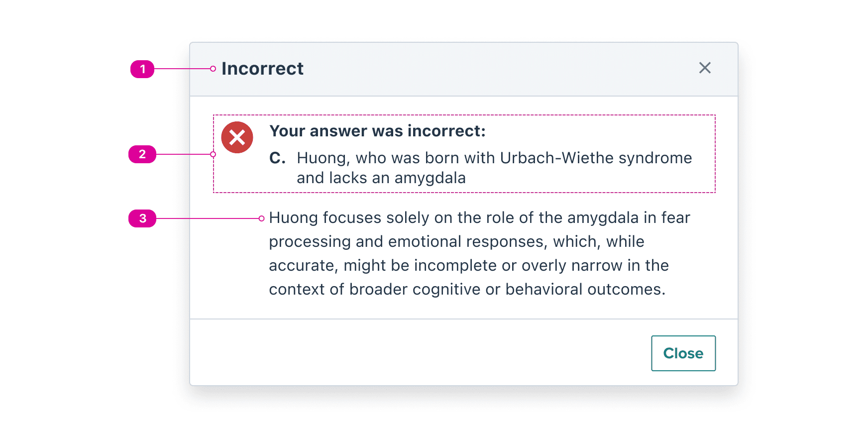868x425 pixels.
Task: Click annotation badge numbered 3
Action: coord(144,218)
